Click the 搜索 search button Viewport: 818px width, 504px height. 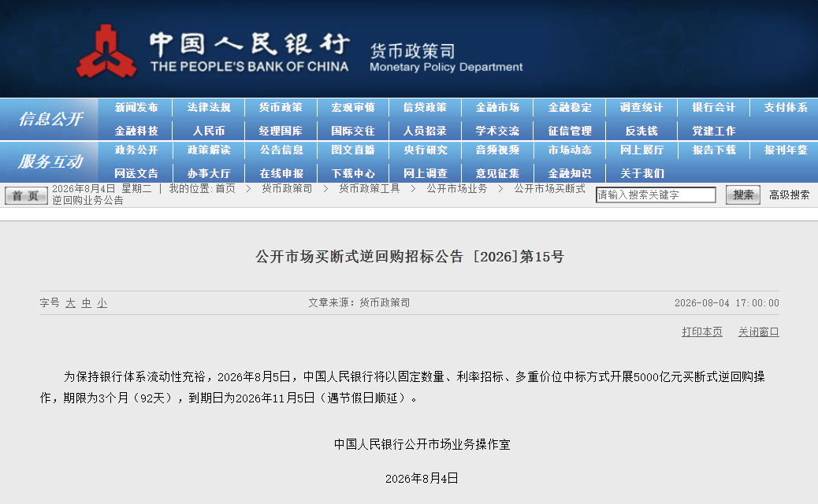[x=743, y=195]
